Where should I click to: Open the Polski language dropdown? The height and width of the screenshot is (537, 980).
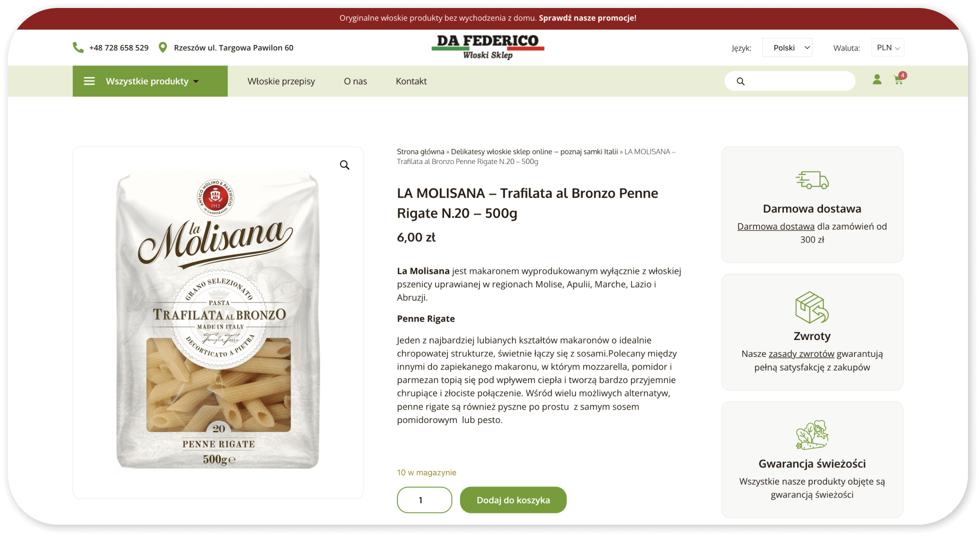pyautogui.click(x=787, y=47)
